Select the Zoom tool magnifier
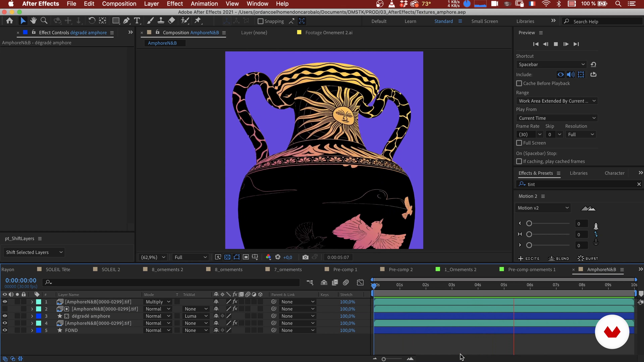Image resolution: width=644 pixels, height=362 pixels. click(44, 21)
